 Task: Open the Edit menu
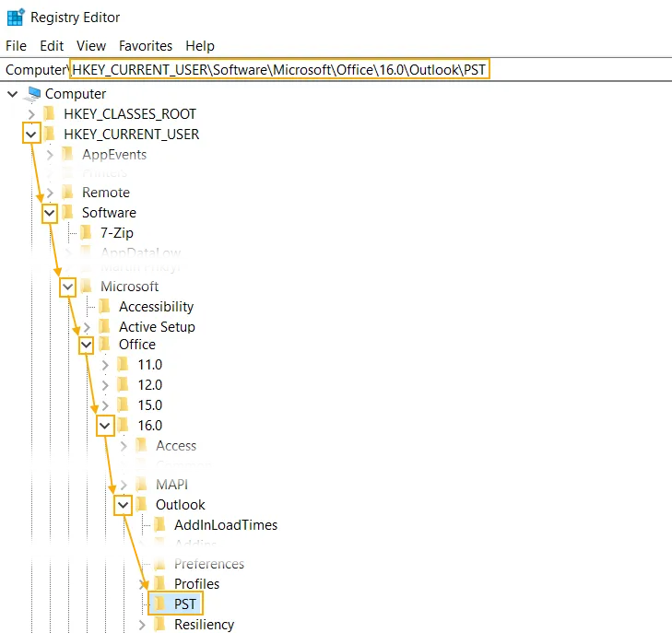pos(52,46)
